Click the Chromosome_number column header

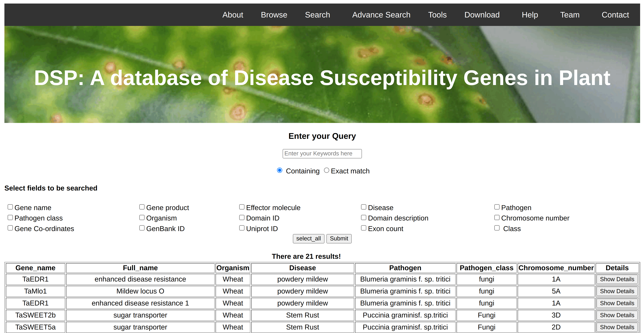[x=556, y=268]
